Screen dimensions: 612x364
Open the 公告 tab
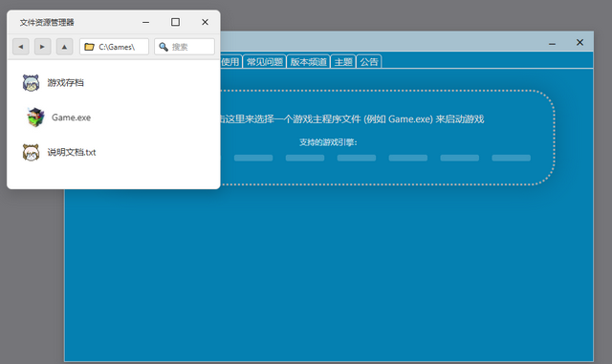tap(369, 62)
